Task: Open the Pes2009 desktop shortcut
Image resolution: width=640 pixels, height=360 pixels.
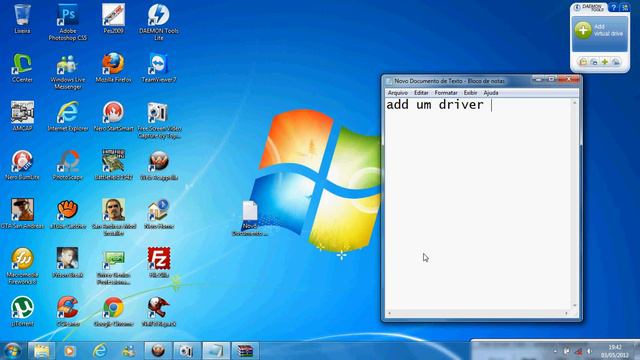Action: point(113,19)
